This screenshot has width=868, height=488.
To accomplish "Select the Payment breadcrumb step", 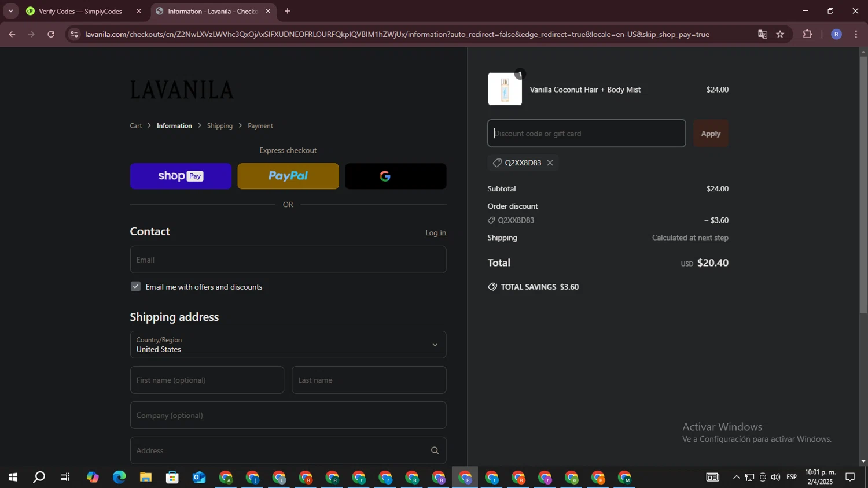I will [260, 125].
